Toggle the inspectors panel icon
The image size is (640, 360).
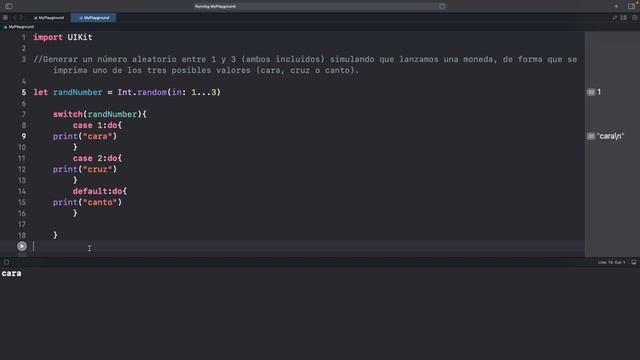click(x=631, y=6)
